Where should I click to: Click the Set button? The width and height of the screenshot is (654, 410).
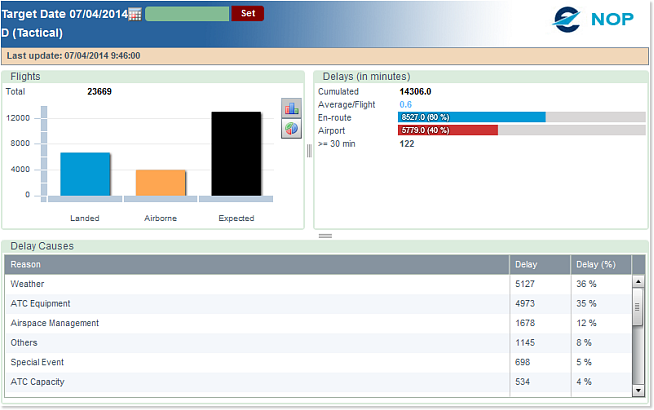pyautogui.click(x=247, y=14)
